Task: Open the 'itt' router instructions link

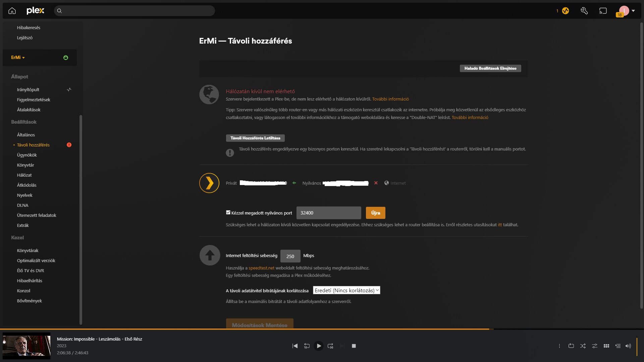Action: point(500,225)
